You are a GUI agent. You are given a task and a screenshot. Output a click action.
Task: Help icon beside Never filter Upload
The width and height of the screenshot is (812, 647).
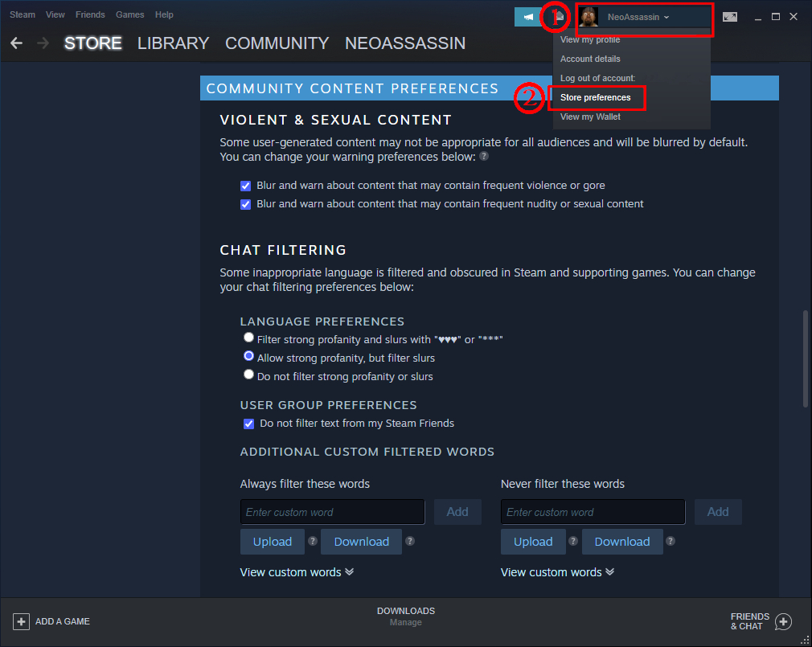click(572, 541)
